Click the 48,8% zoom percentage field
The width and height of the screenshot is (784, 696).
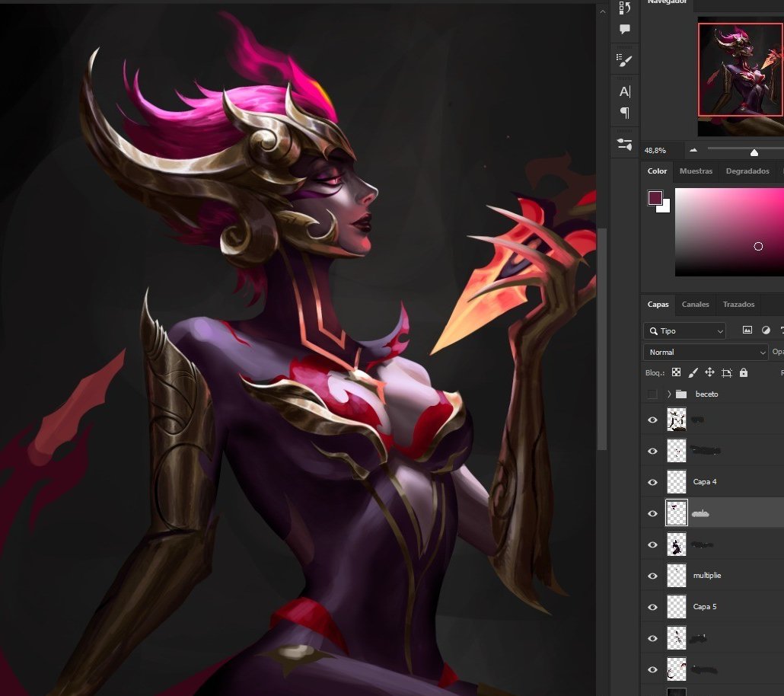[x=655, y=150]
